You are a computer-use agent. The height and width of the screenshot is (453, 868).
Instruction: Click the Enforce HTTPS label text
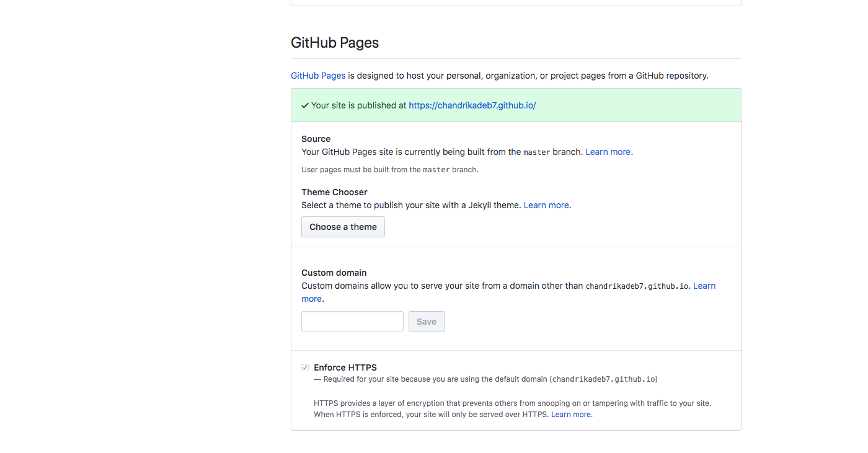pyautogui.click(x=345, y=367)
